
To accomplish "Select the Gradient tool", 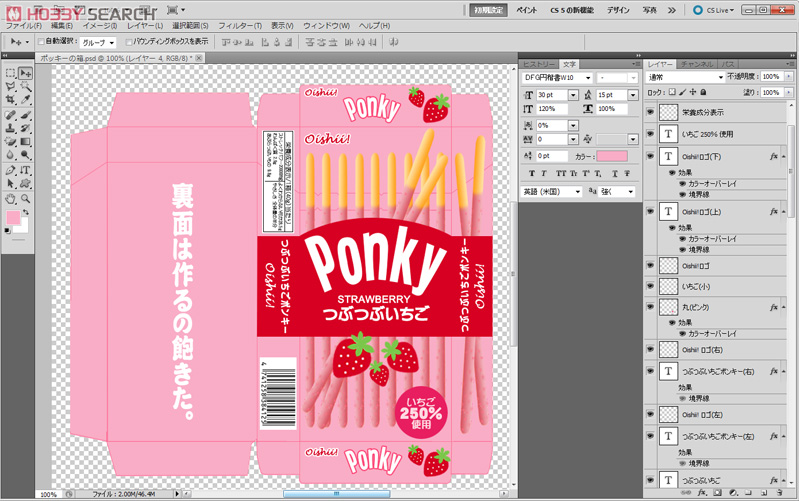I will [25, 142].
